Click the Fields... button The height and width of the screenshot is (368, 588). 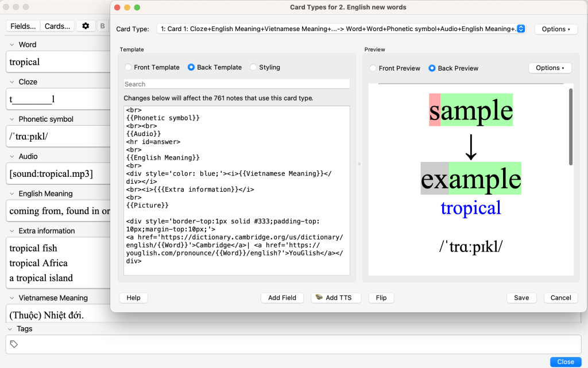[23, 26]
